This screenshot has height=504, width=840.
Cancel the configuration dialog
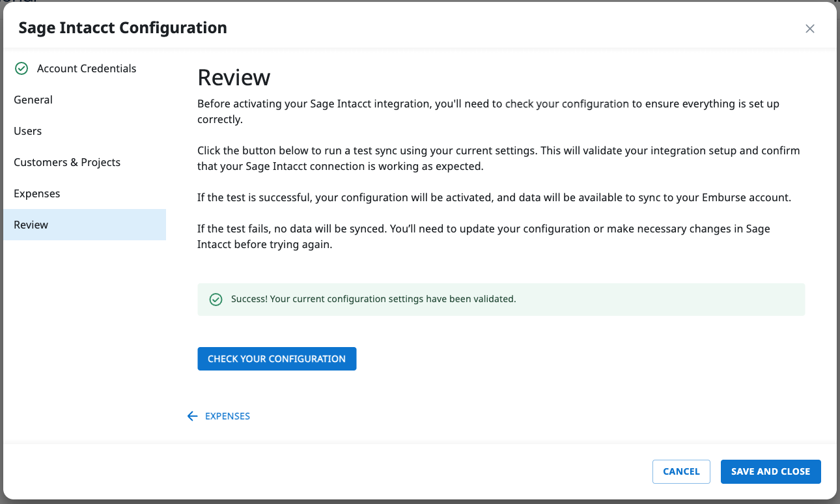[681, 471]
